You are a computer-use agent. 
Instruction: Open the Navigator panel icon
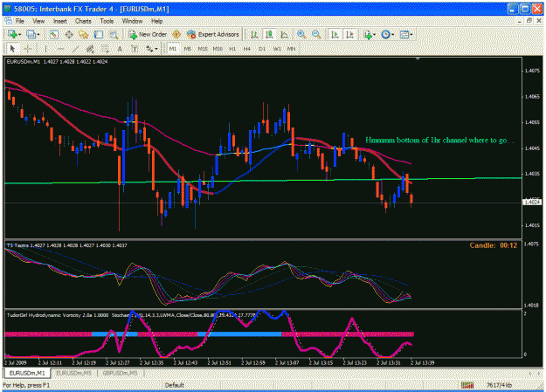coord(84,34)
